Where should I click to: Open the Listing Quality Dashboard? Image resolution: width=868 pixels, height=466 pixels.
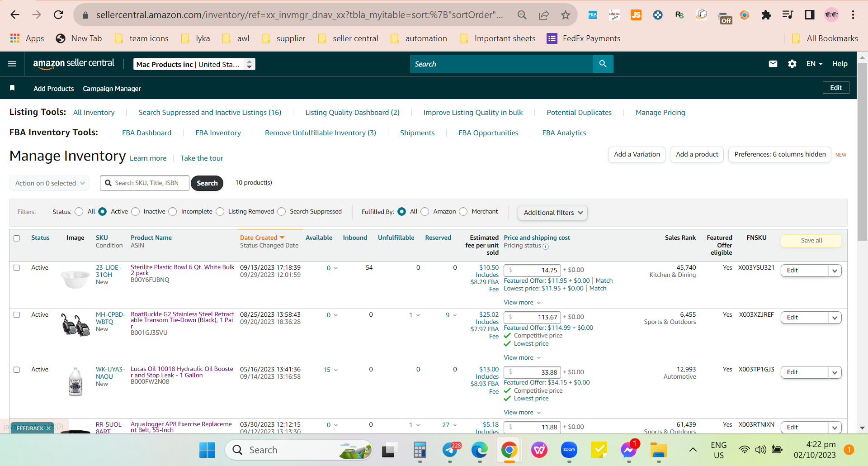click(352, 113)
